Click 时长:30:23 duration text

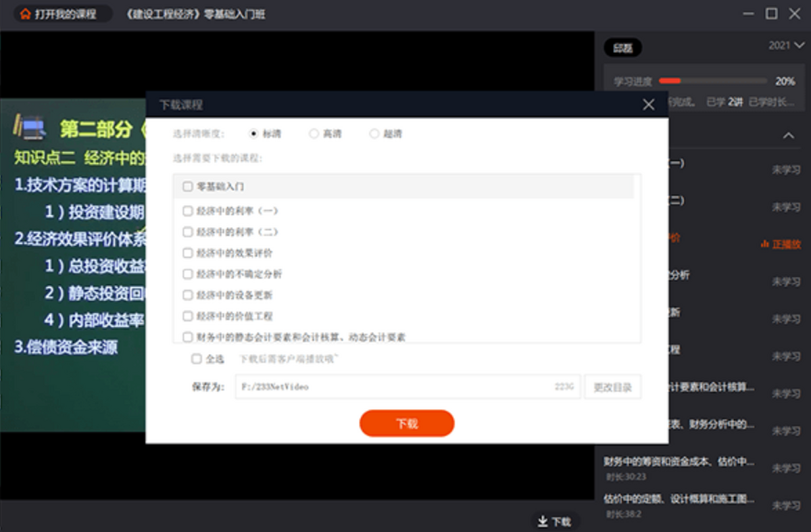(626, 477)
